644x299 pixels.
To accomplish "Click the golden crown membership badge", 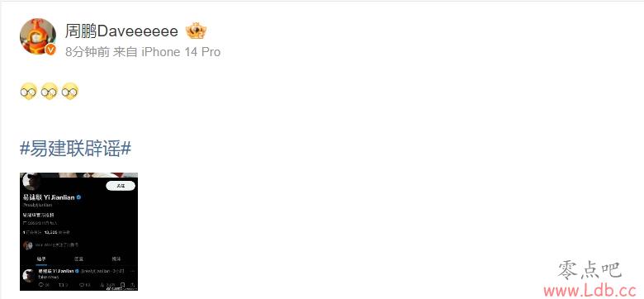I will pos(196,31).
